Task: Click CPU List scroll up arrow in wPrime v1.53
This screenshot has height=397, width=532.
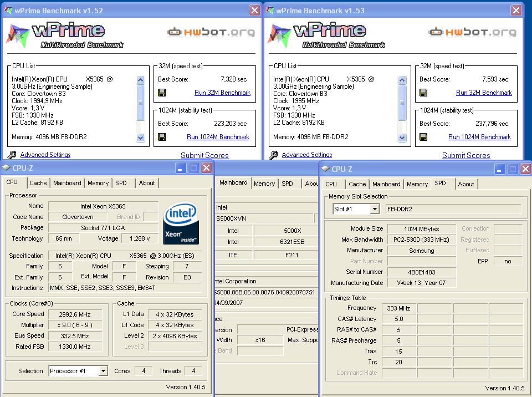Action: coord(402,80)
